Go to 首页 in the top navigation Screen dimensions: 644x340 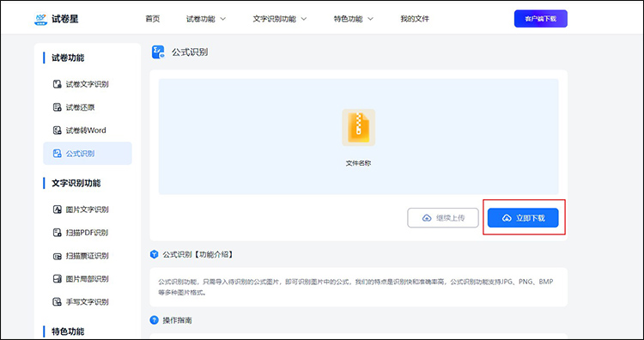[152, 19]
